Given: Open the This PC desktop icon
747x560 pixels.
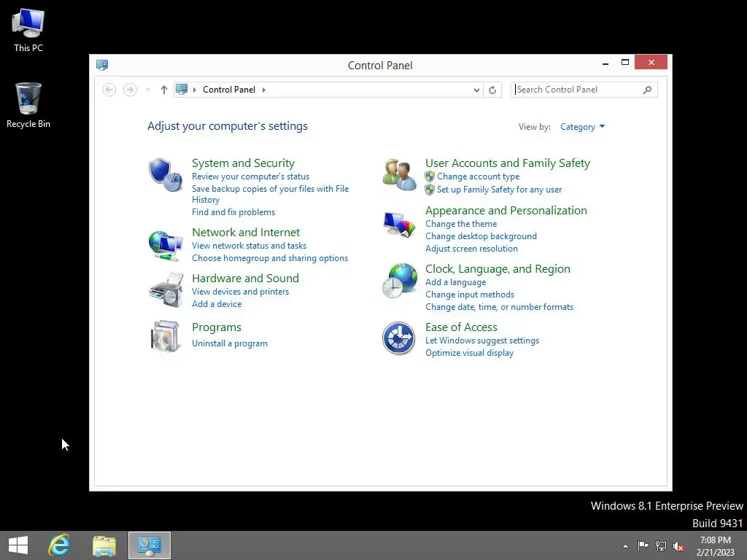Looking at the screenshot, I should (x=28, y=30).
